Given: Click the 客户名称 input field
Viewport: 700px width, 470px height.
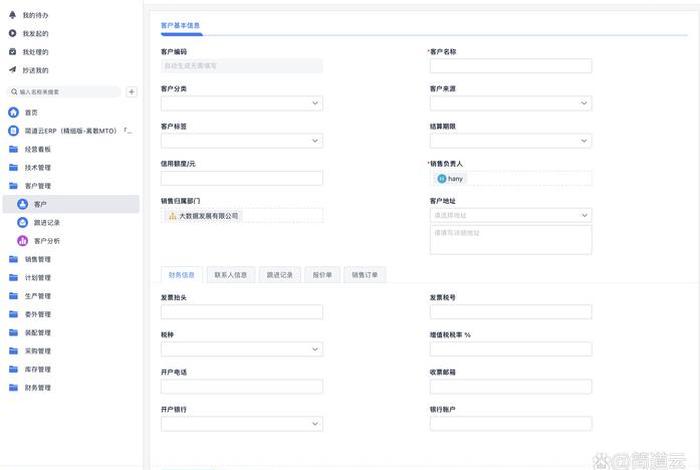Looking at the screenshot, I should (511, 66).
